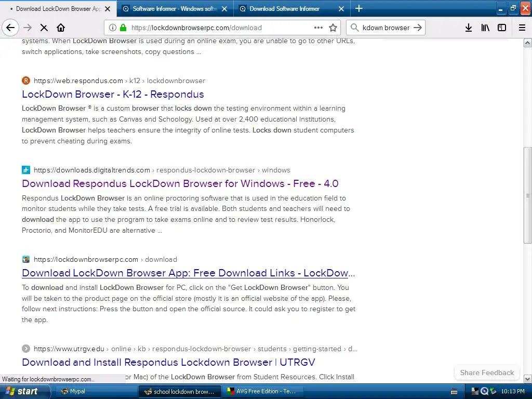
Task: Open the downloads panel
Action: pos(469,28)
